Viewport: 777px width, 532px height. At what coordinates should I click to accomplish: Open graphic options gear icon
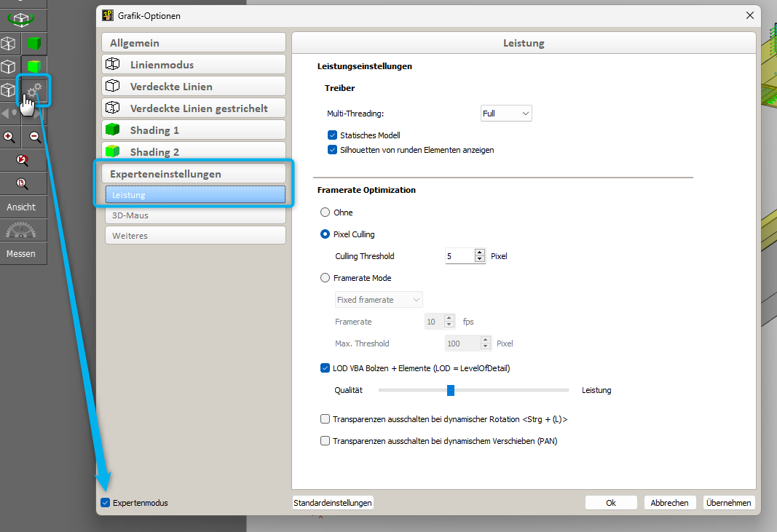coord(33,91)
